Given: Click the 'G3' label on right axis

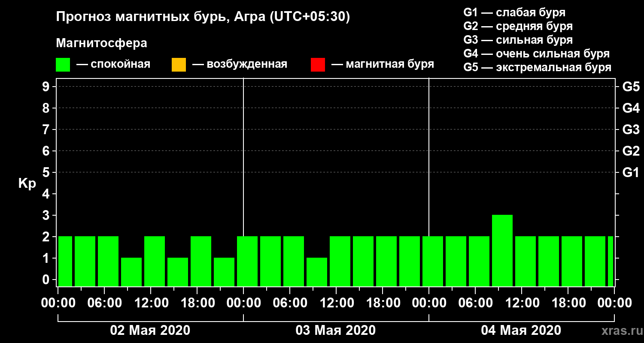Looking at the screenshot, I should click(x=631, y=129).
